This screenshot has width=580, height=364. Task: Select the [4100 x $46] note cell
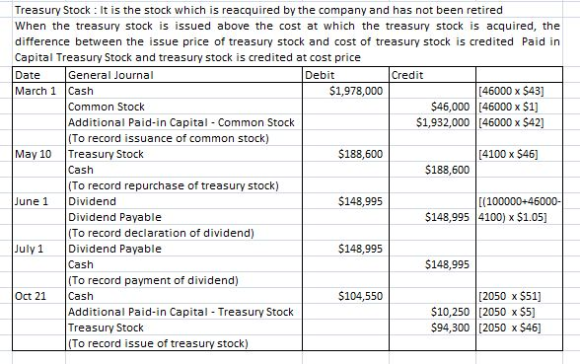pyautogui.click(x=519, y=154)
